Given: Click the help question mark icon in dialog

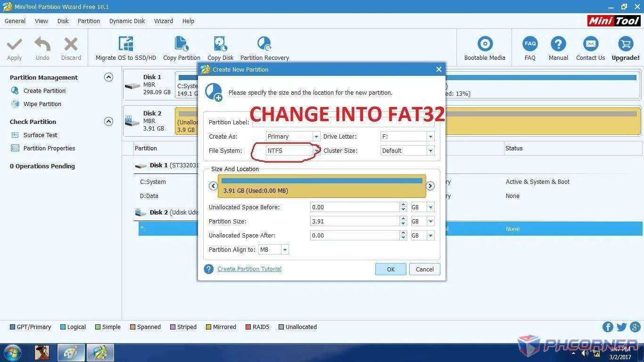Looking at the screenshot, I should pos(208,269).
